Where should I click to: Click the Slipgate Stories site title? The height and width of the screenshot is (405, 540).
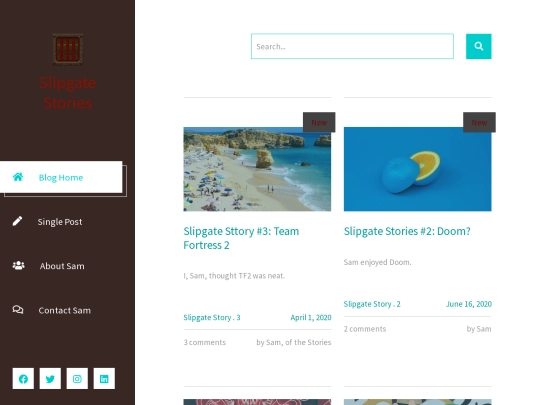tap(68, 93)
